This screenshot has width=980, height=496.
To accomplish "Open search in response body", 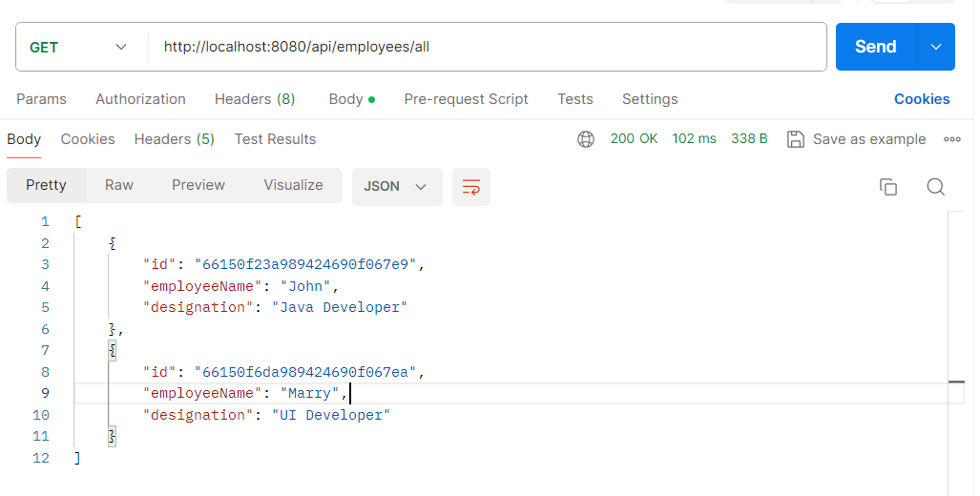I will [936, 187].
